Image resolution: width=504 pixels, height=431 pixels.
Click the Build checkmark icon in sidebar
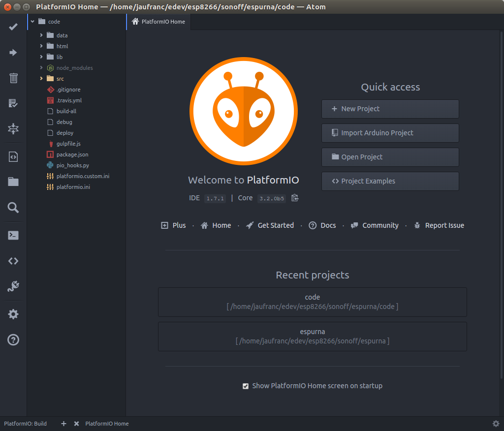click(x=13, y=27)
